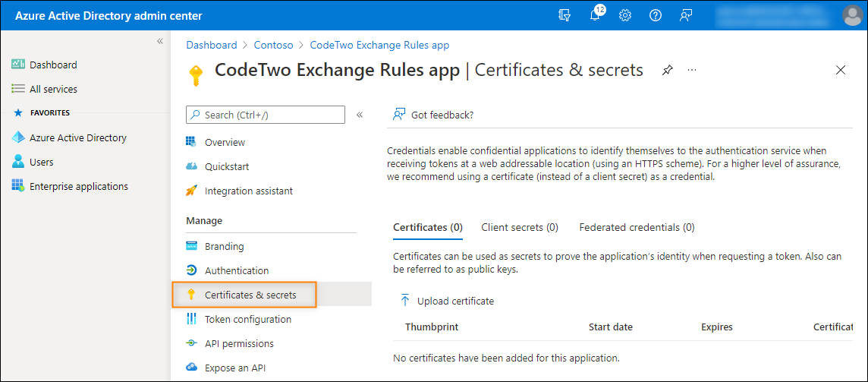The image size is (868, 382).
Task: Open Authentication menu item
Action: 237,271
